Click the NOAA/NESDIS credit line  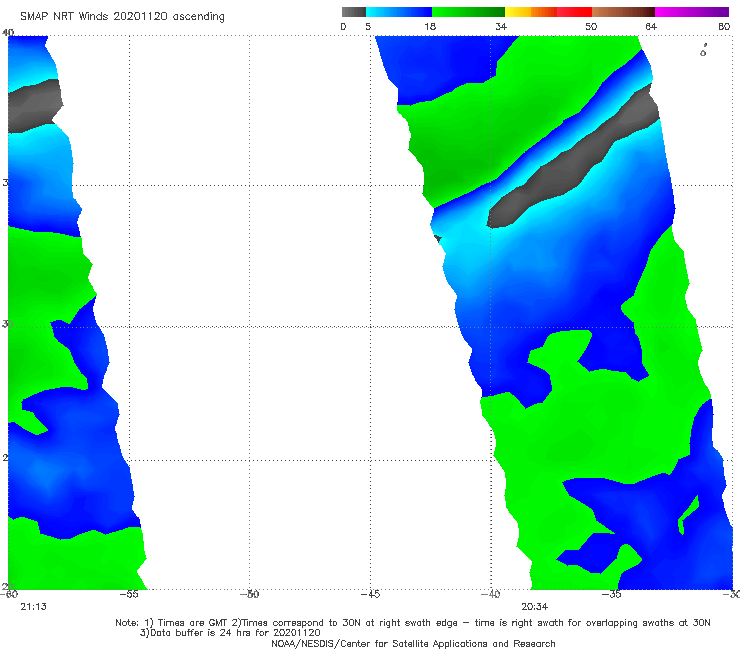point(413,643)
